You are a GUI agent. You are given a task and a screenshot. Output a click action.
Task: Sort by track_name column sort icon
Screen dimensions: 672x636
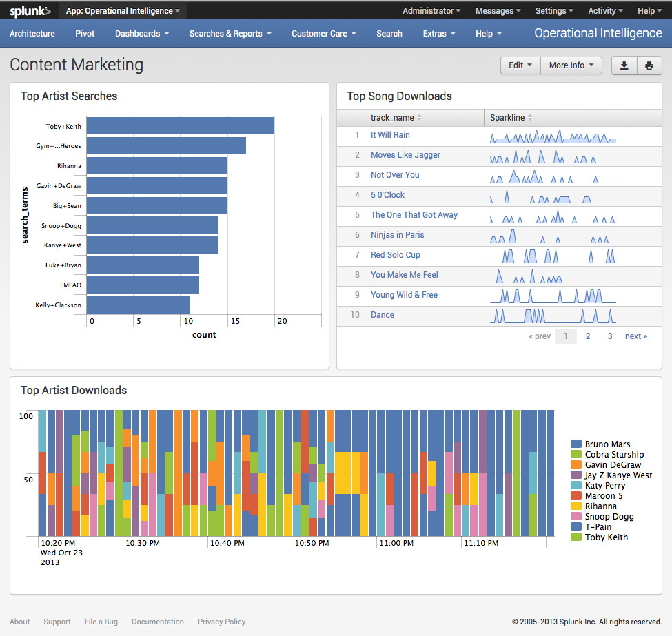point(419,117)
